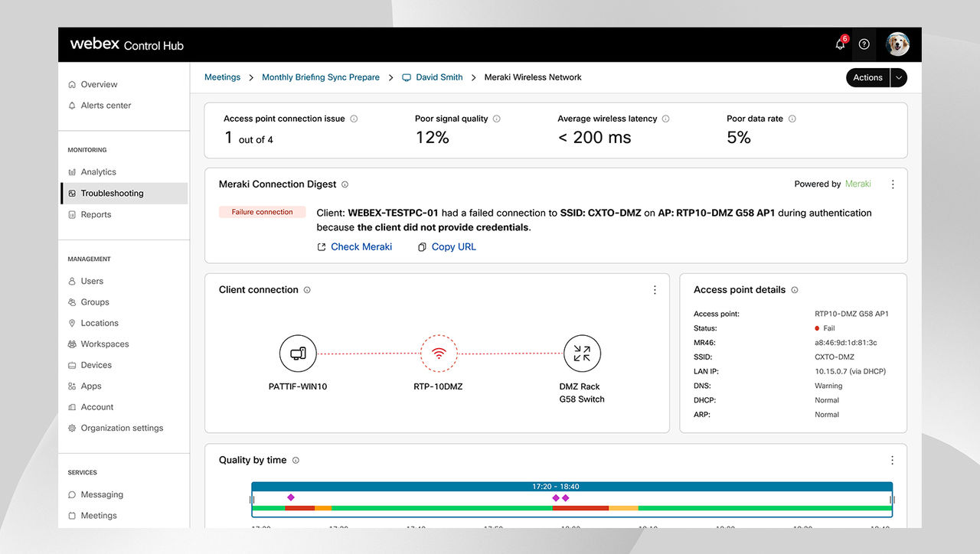
Task: Click the DMZ Rack G58 Switch icon
Action: pos(582,354)
